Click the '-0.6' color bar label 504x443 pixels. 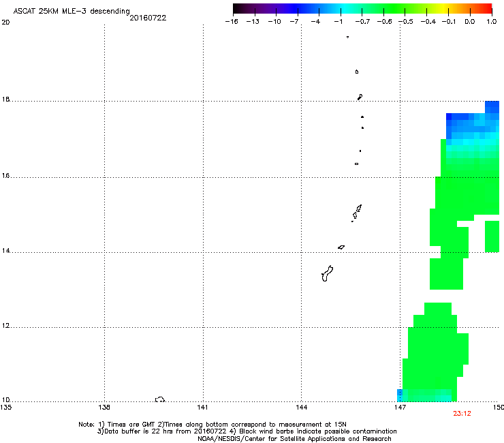tap(384, 22)
